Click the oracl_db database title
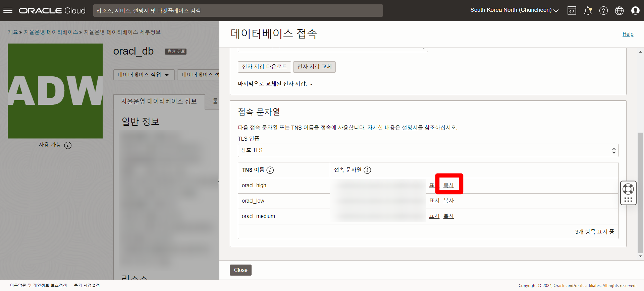Image resolution: width=644 pixels, height=291 pixels. [133, 51]
